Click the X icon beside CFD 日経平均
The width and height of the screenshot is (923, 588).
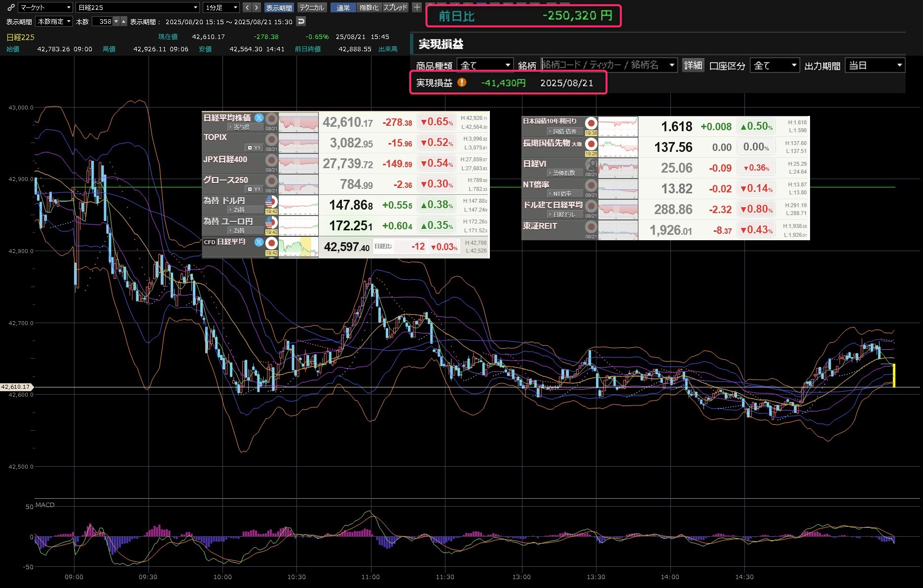pos(259,242)
